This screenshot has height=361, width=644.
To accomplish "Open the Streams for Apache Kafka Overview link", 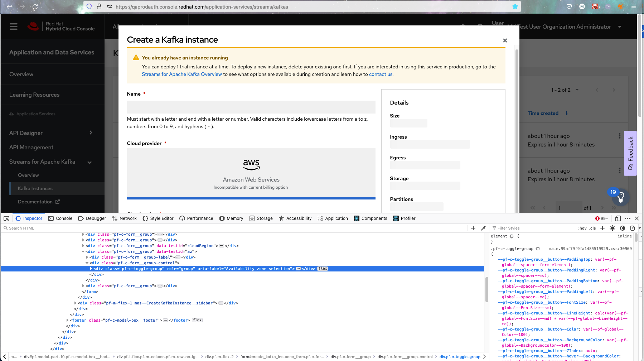I will click(x=182, y=74).
